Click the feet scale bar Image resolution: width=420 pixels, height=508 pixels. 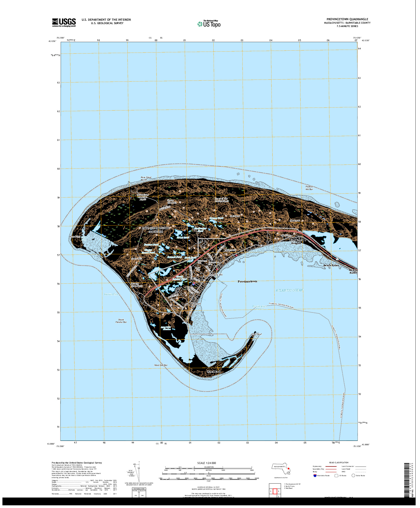coord(209,480)
